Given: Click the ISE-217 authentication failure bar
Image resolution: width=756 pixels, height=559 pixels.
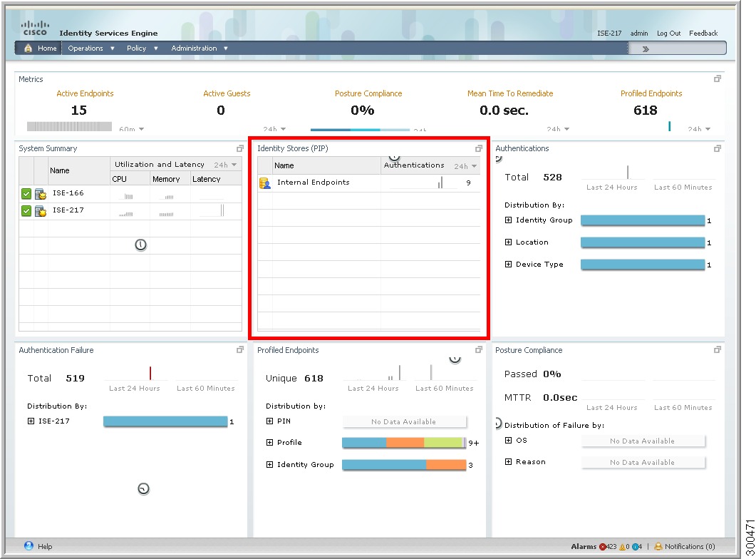Looking at the screenshot, I should (165, 421).
